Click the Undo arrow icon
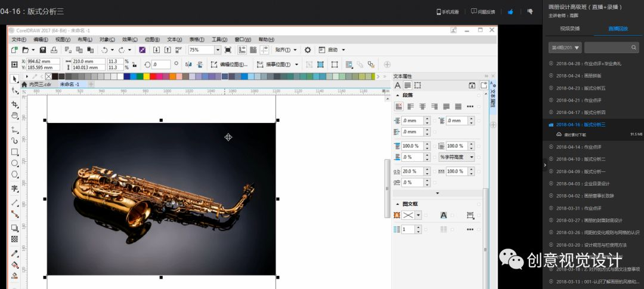Image resolution: width=644 pixels, height=289 pixels. pyautogui.click(x=104, y=50)
